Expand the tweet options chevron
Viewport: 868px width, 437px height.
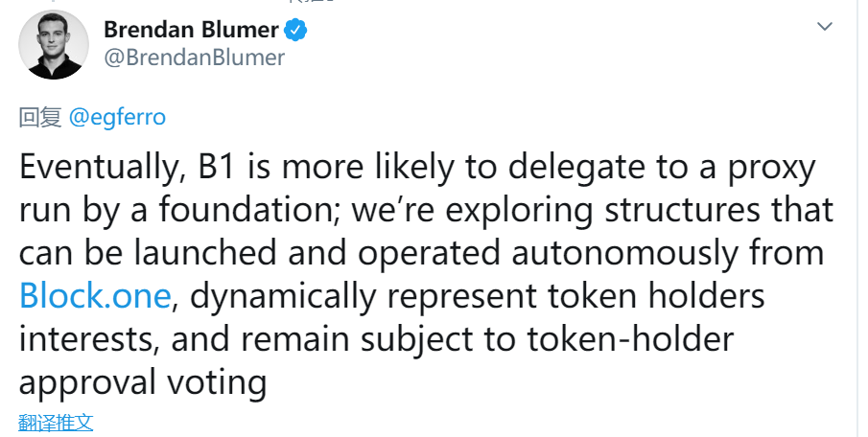click(x=825, y=27)
